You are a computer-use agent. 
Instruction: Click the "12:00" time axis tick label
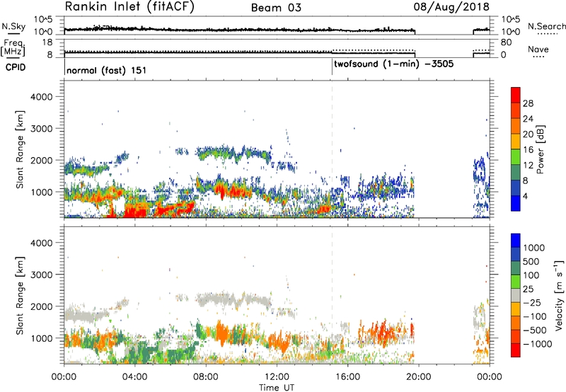tap(277, 376)
